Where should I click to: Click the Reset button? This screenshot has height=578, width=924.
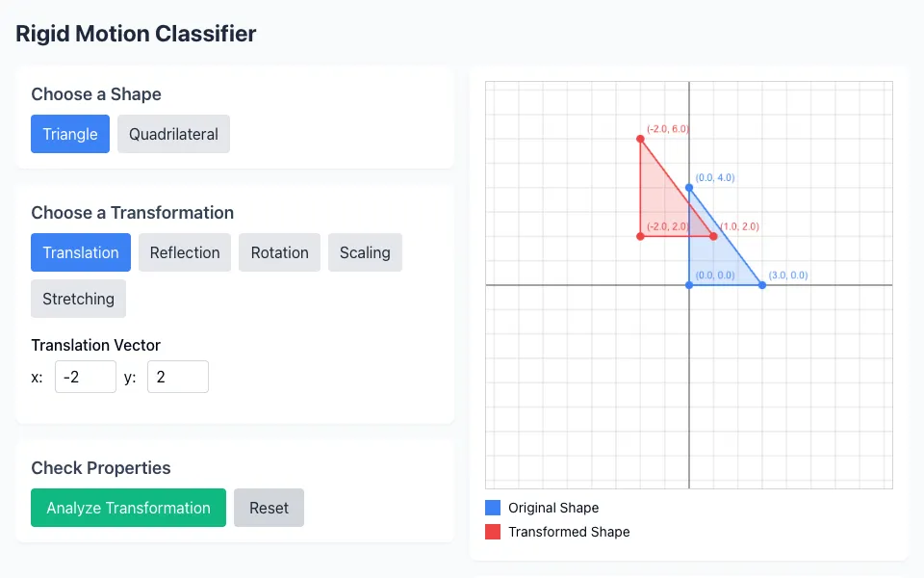coord(269,508)
